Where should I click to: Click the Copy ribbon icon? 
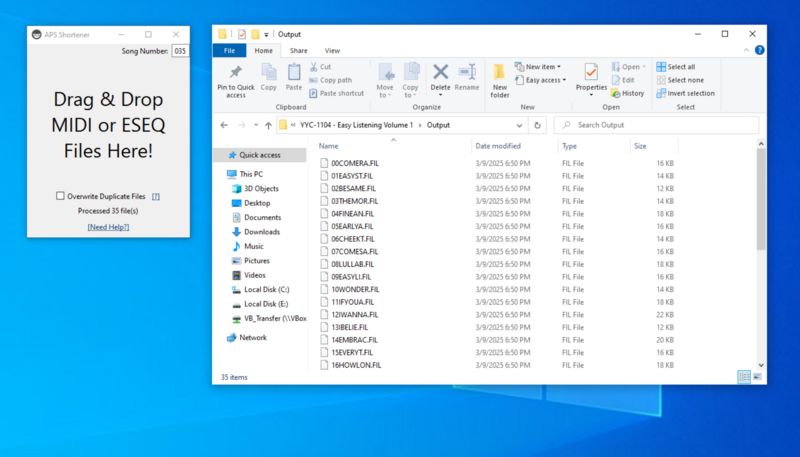(268, 72)
